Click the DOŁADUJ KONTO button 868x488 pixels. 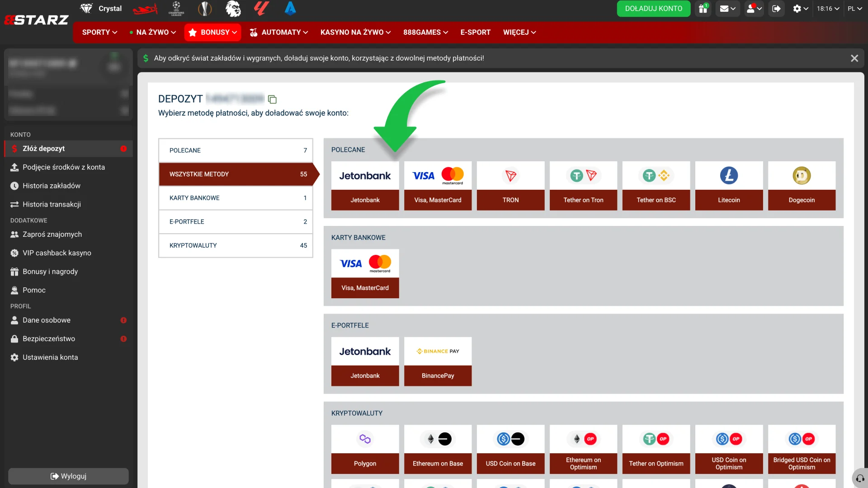tap(653, 9)
